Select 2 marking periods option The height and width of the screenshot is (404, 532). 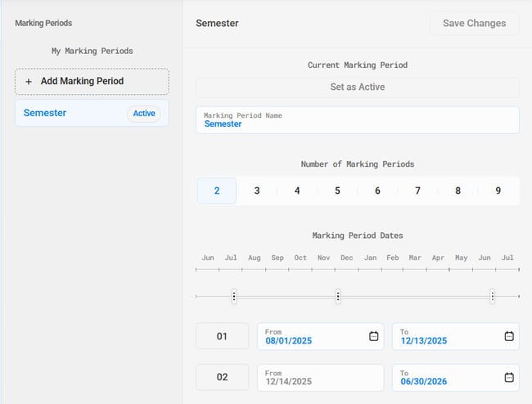(217, 191)
